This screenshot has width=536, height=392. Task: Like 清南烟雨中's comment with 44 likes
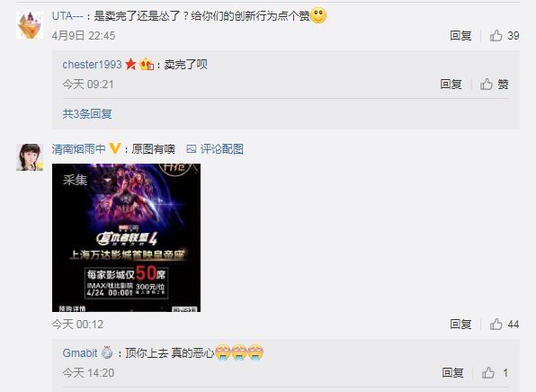tap(496, 324)
